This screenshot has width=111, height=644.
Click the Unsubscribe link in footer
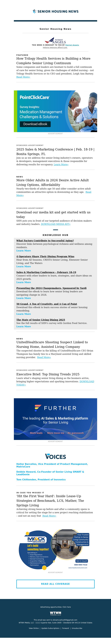(x=77, y=628)
